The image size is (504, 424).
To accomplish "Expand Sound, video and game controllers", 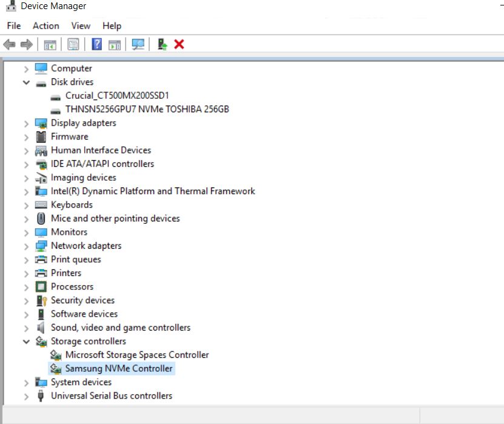I will pos(26,328).
